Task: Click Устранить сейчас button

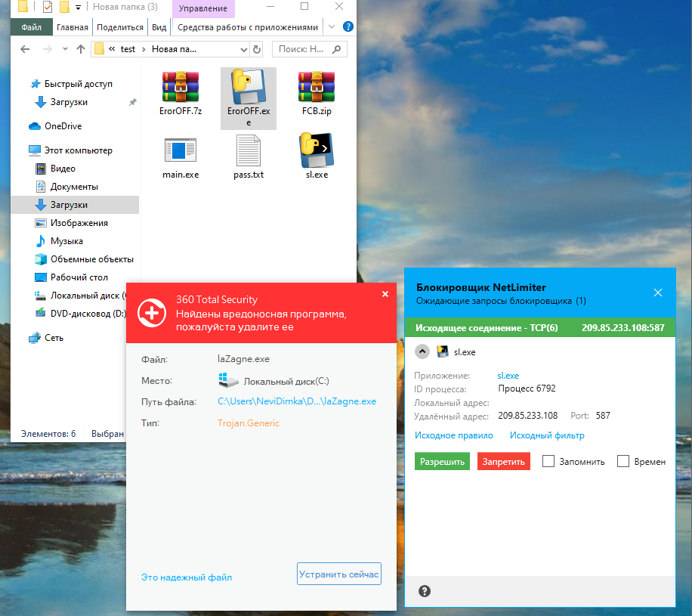Action: tap(339, 574)
